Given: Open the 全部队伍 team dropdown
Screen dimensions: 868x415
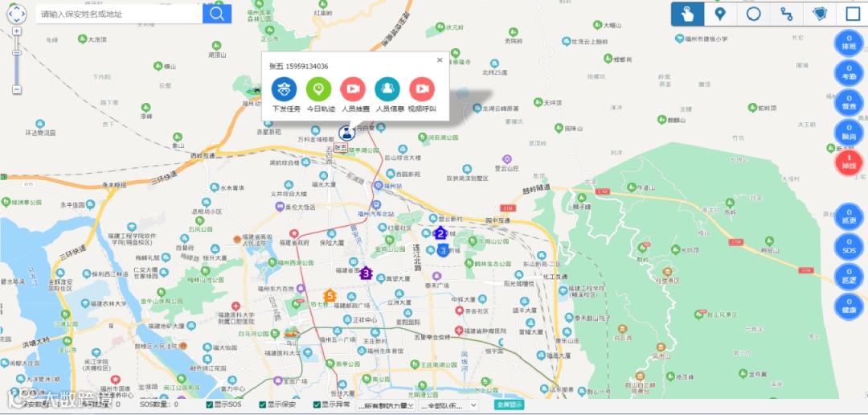Looking at the screenshot, I should (x=449, y=405).
